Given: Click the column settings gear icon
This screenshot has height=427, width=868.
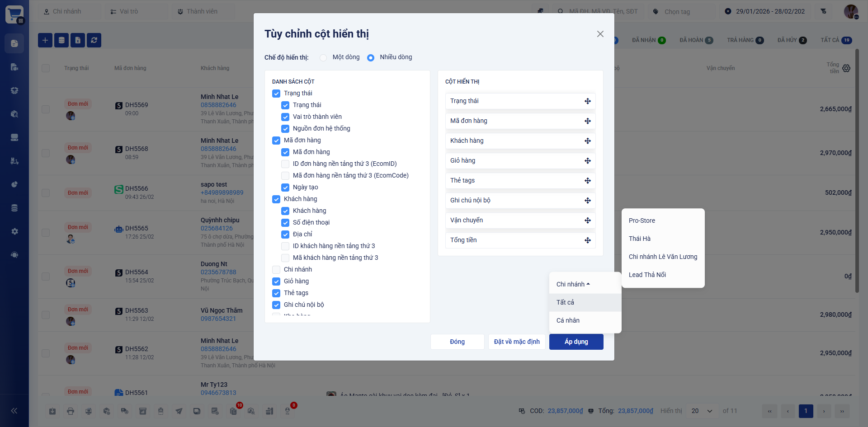Looking at the screenshot, I should tap(846, 68).
